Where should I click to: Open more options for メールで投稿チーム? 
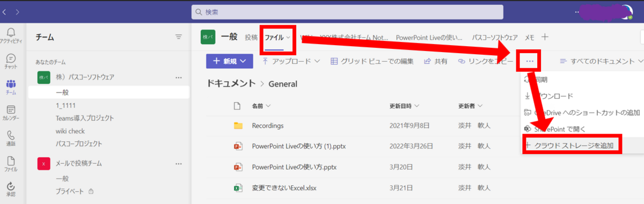point(179,163)
